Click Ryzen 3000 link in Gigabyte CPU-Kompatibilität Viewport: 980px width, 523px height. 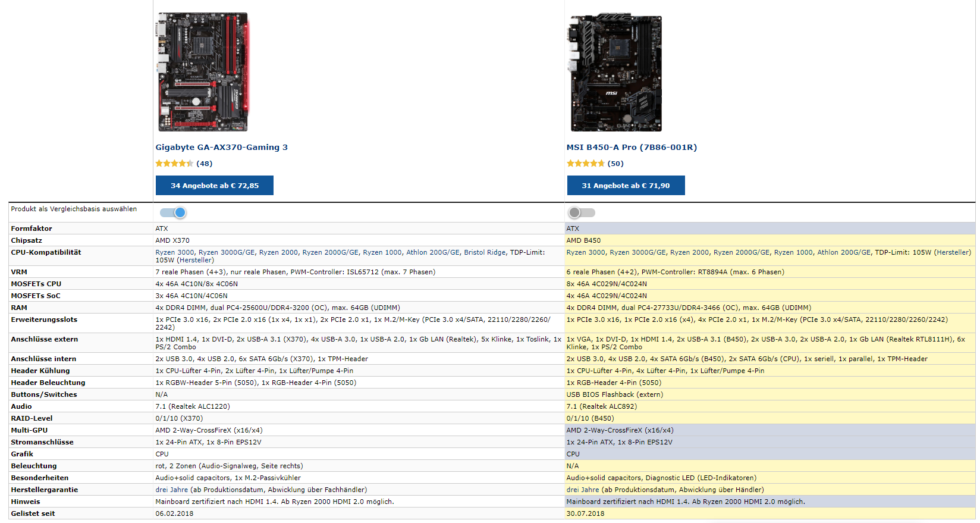tap(175, 252)
